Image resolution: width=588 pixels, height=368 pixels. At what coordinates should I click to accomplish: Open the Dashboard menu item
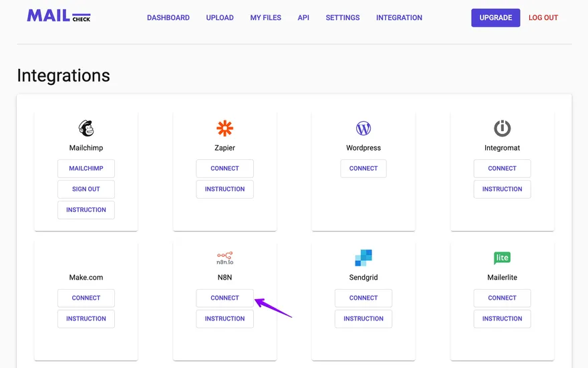point(168,17)
